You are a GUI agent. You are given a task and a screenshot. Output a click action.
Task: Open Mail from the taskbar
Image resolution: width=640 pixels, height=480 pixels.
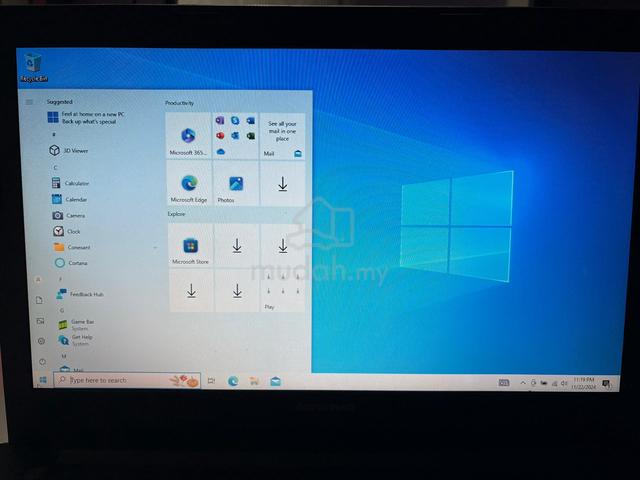(276, 381)
